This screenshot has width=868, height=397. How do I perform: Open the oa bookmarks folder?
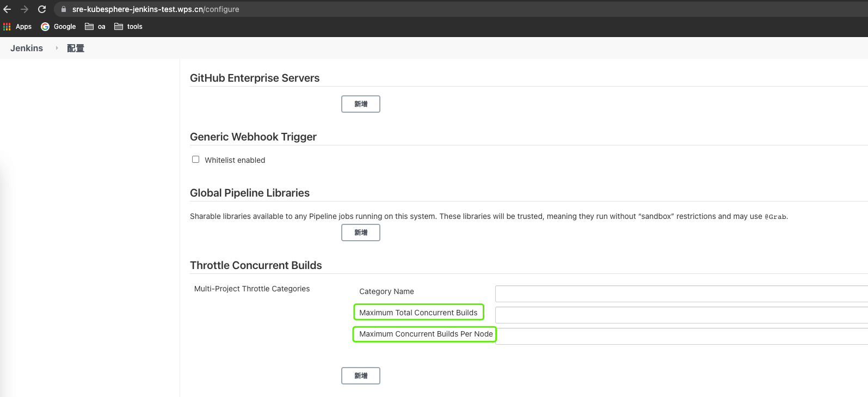coord(95,27)
